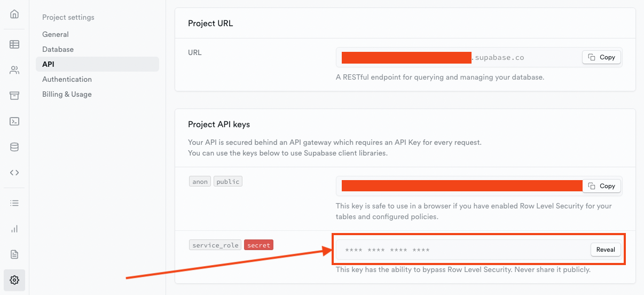Copy the anon public API key
644x295 pixels.
coord(601,186)
